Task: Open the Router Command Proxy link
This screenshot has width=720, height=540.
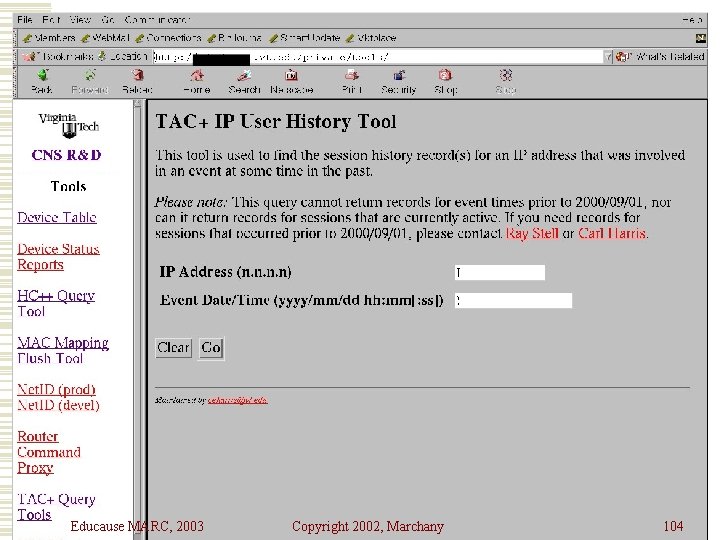Action: (x=49, y=452)
